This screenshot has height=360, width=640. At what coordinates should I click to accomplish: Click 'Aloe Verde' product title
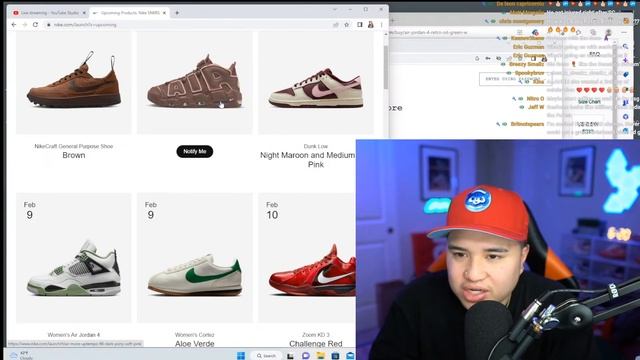point(195,344)
